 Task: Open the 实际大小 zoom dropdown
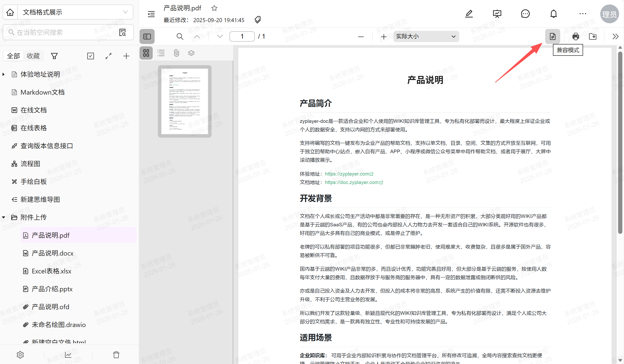[426, 37]
